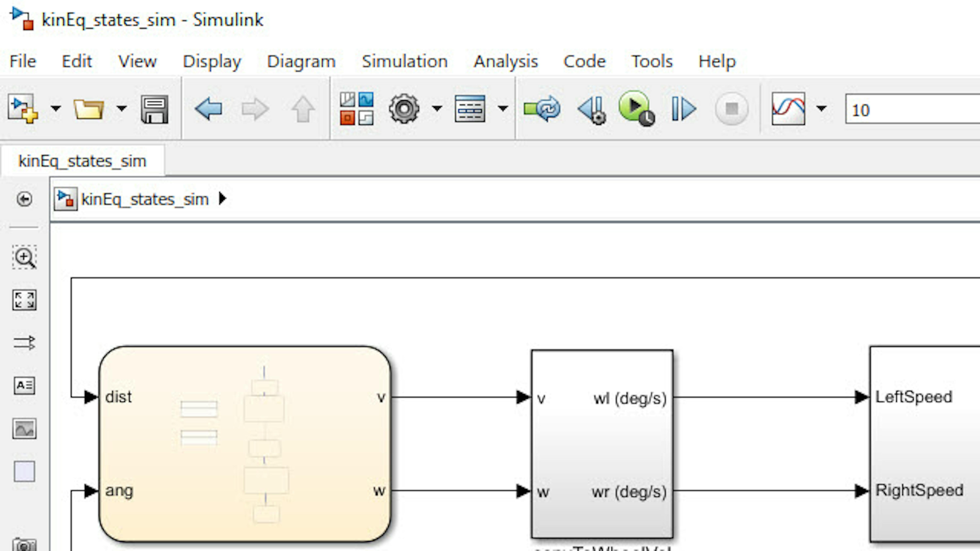Select the block with wl (deg/s) output

tap(602, 444)
